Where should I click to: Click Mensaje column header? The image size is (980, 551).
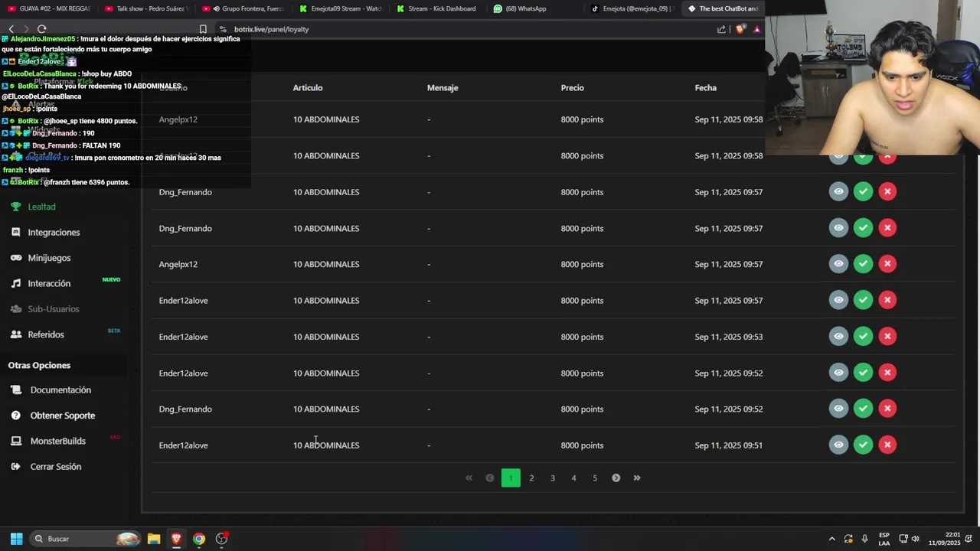click(443, 88)
